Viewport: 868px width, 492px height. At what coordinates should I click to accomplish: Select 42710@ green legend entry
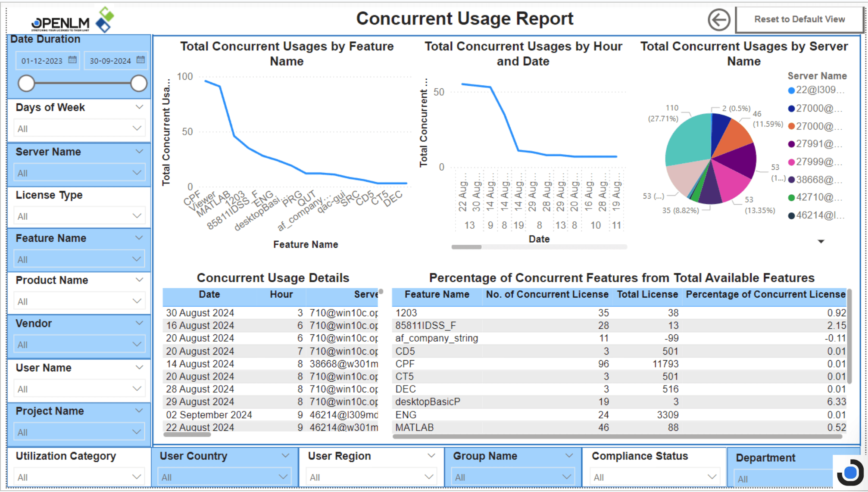click(x=816, y=197)
